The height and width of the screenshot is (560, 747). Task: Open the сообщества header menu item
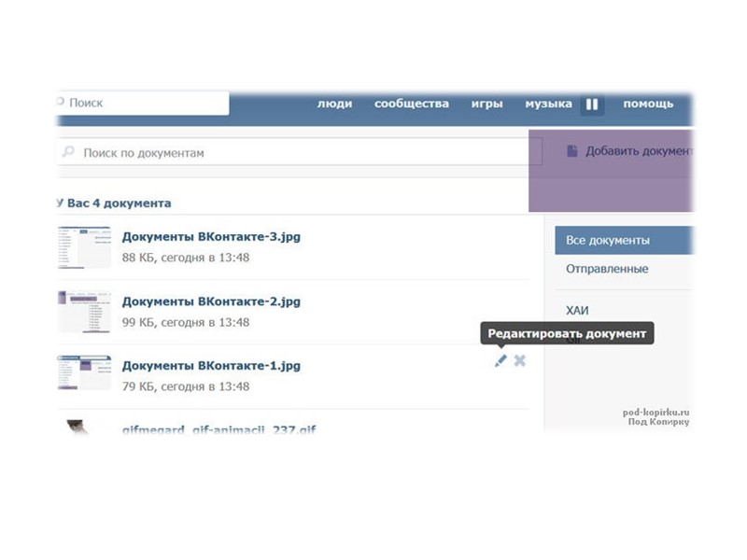tap(412, 104)
